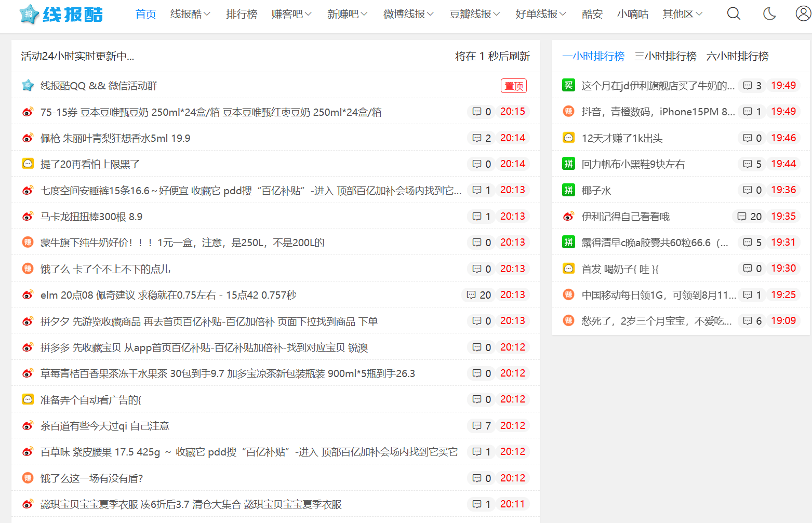Image resolution: width=812 pixels, height=523 pixels.
Task: Click timestamp 20:15 on 75-15券 豆本豆 post
Action: pyautogui.click(x=513, y=112)
